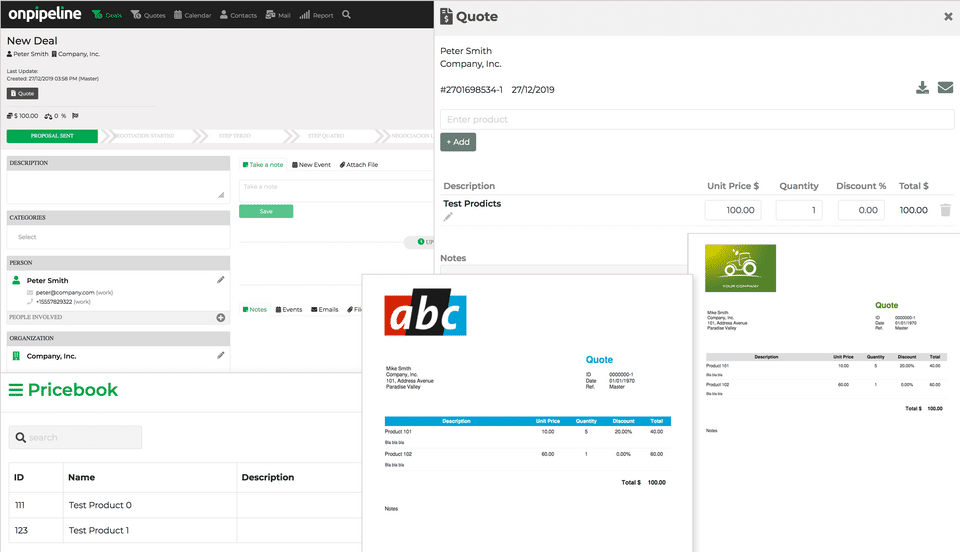Image resolution: width=960 pixels, height=552 pixels.
Task: Select the Proposal Sent pipeline stage
Action: click(x=52, y=136)
